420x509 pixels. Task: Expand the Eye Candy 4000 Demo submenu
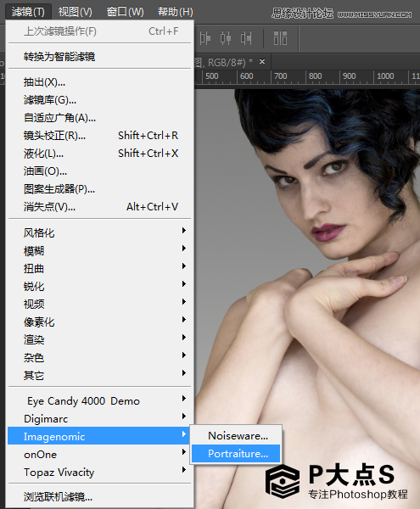pos(99,401)
